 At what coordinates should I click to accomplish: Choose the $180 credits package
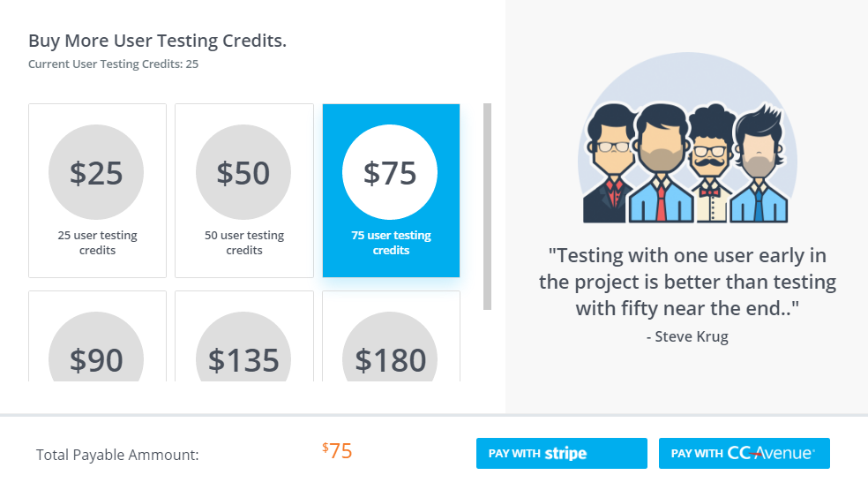click(x=390, y=358)
